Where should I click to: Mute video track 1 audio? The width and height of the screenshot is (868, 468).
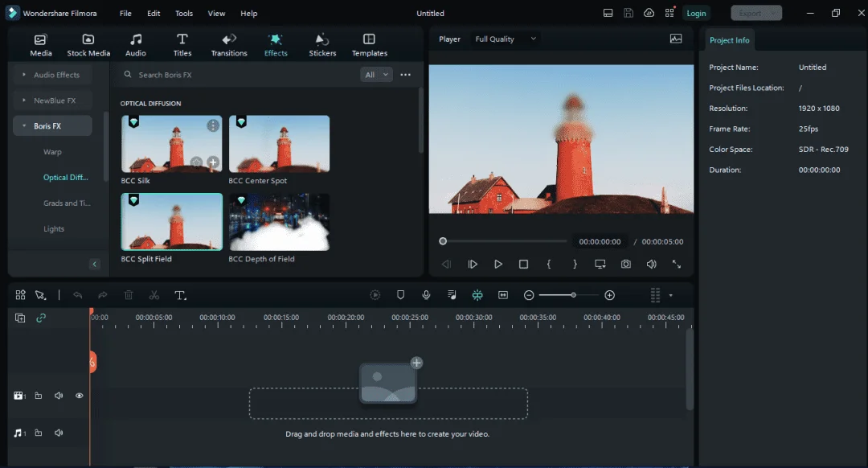pos(59,396)
